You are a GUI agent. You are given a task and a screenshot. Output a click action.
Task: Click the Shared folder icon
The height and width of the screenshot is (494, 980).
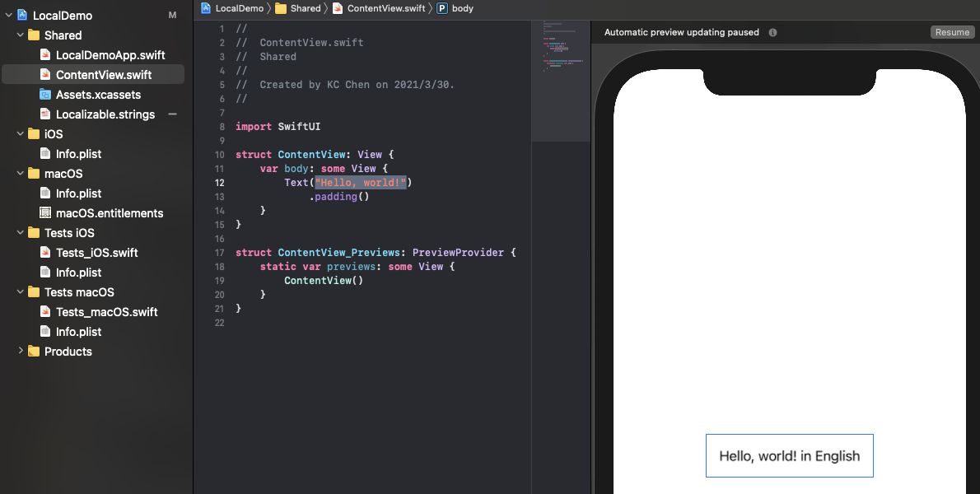[x=34, y=35]
